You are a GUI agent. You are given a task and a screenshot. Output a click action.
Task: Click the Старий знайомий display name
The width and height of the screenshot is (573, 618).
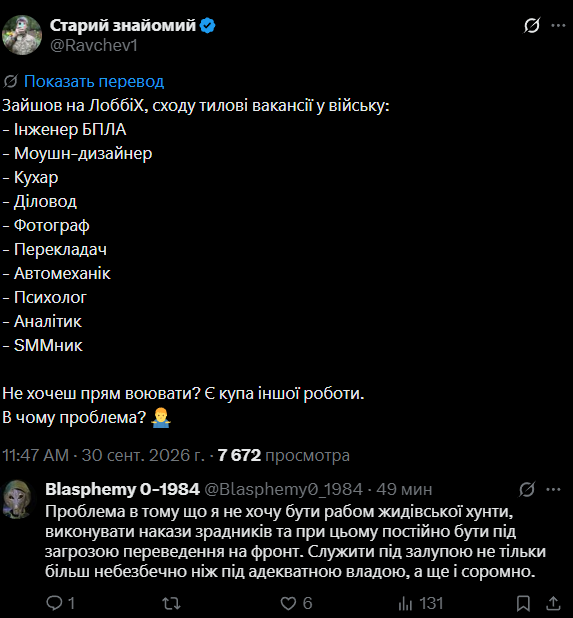point(123,25)
